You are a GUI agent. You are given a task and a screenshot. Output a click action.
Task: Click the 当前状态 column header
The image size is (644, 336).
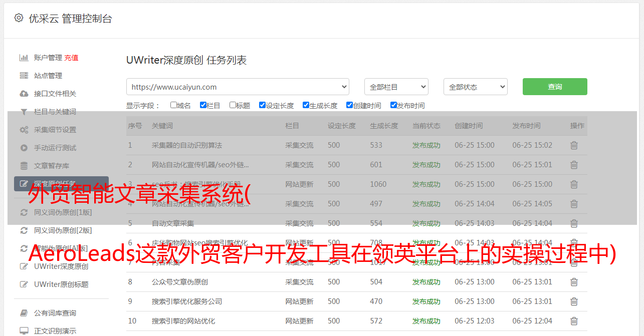pyautogui.click(x=426, y=126)
